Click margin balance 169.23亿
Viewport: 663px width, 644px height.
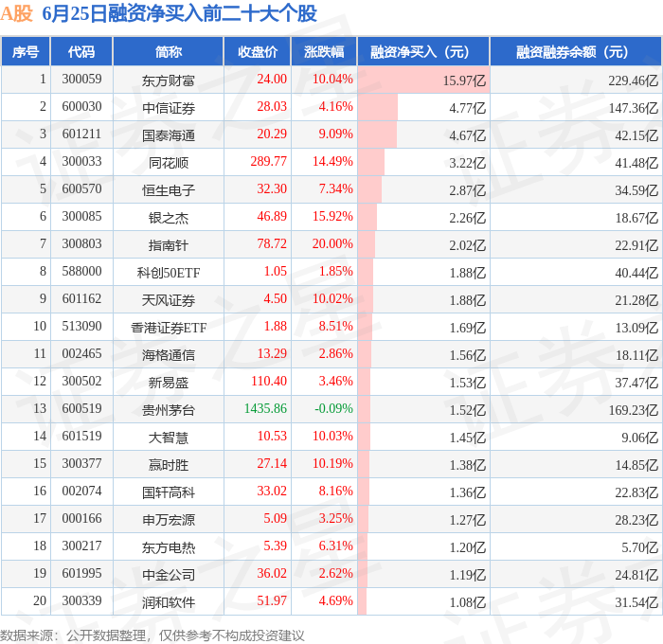(x=634, y=410)
